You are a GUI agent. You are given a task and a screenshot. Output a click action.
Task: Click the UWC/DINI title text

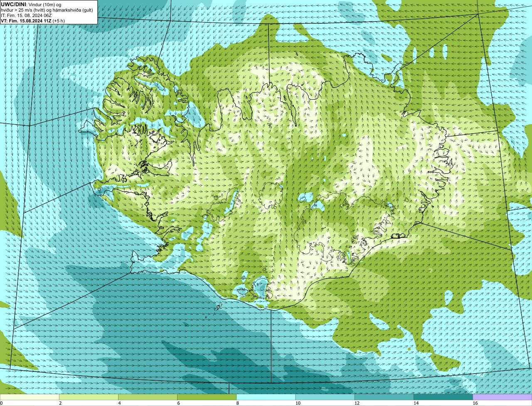pos(14,5)
